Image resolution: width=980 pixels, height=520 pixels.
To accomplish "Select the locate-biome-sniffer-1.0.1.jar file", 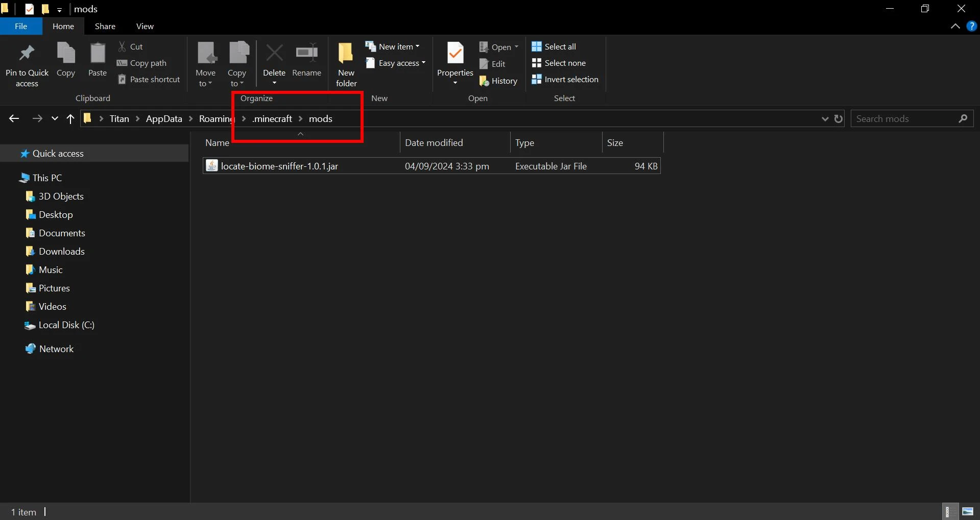I will click(279, 166).
